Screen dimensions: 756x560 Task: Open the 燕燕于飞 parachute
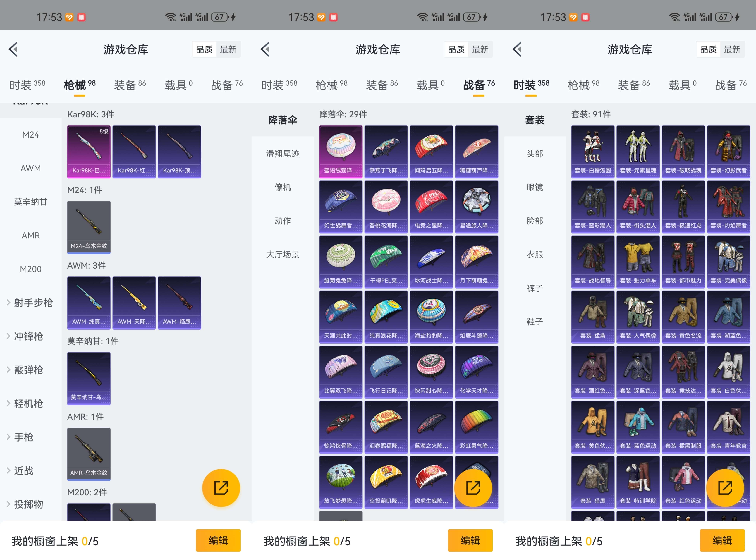(x=386, y=152)
